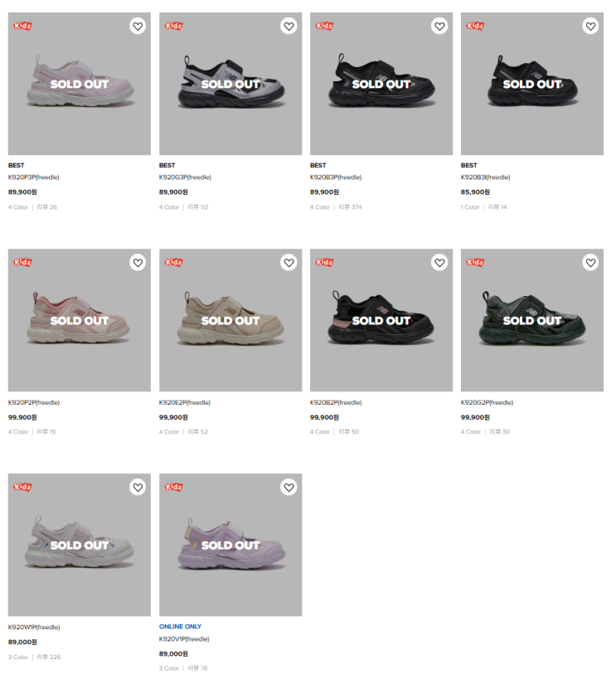Open beige K920E2P shoe image
This screenshot has width=616, height=684.
pos(230,320)
